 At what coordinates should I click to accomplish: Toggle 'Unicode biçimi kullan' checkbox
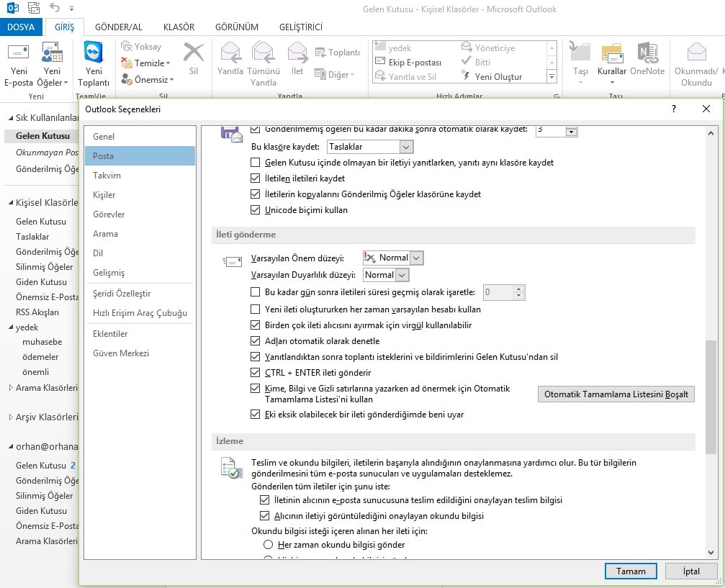click(255, 209)
